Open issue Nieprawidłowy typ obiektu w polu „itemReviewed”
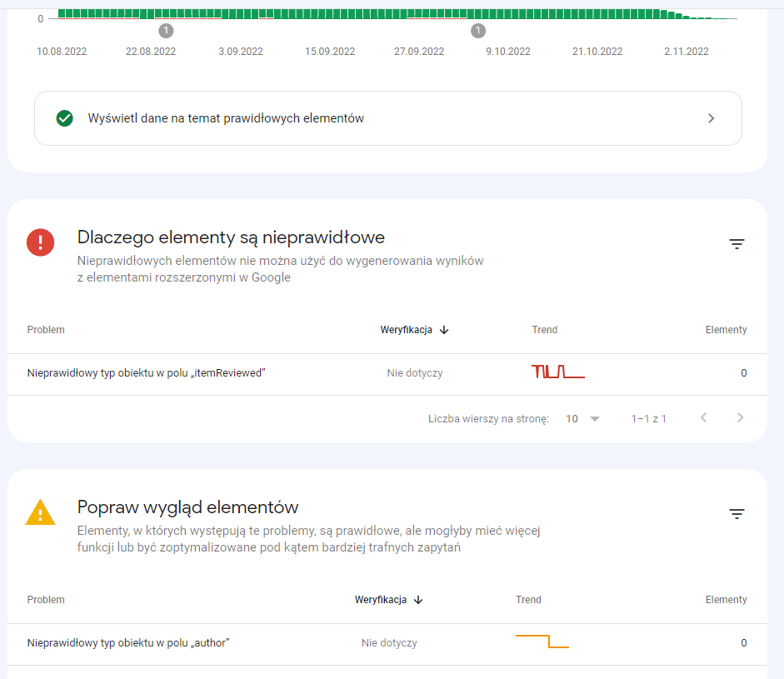 point(146,373)
